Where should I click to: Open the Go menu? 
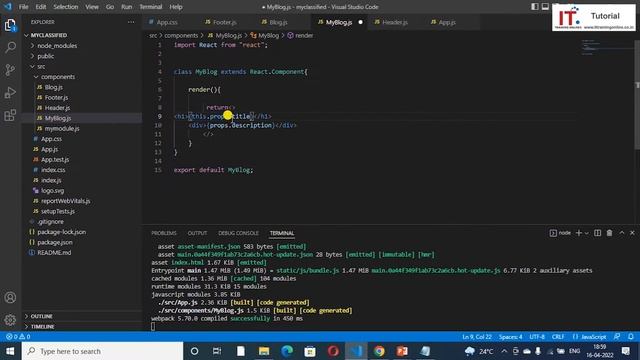click(x=110, y=7)
